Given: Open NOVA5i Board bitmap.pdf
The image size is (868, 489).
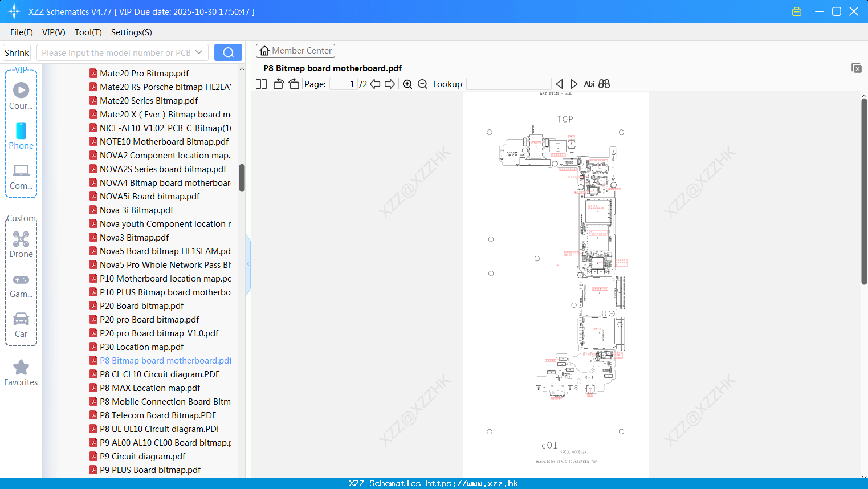Looking at the screenshot, I should pyautogui.click(x=149, y=196).
